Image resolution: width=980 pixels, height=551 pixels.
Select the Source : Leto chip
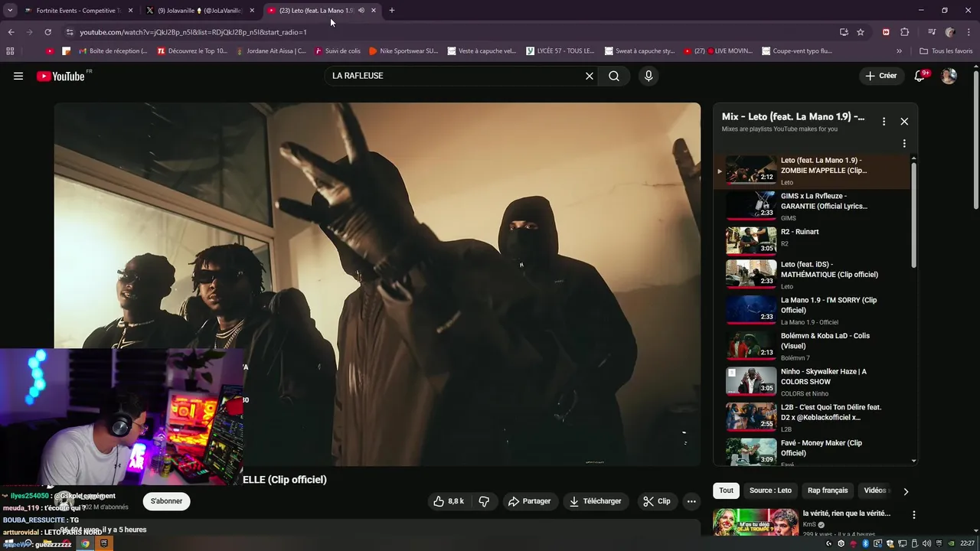(x=770, y=491)
